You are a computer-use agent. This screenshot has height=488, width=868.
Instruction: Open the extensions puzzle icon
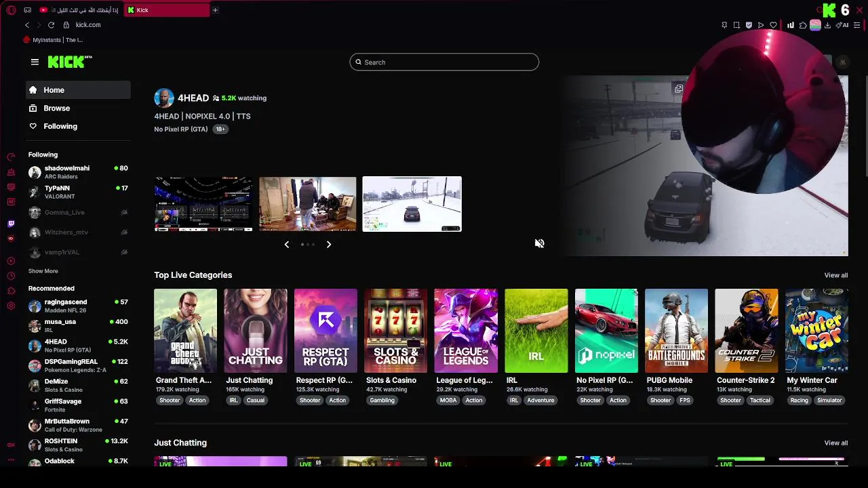point(803,25)
